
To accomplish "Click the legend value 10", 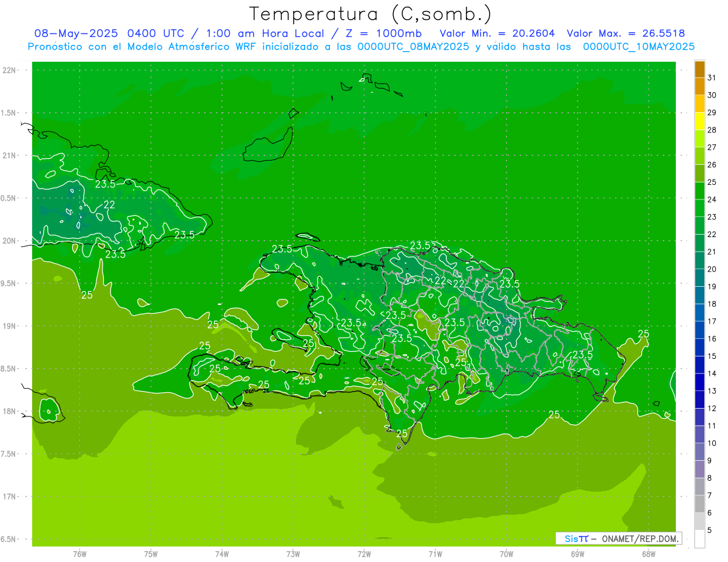I will pos(712,443).
